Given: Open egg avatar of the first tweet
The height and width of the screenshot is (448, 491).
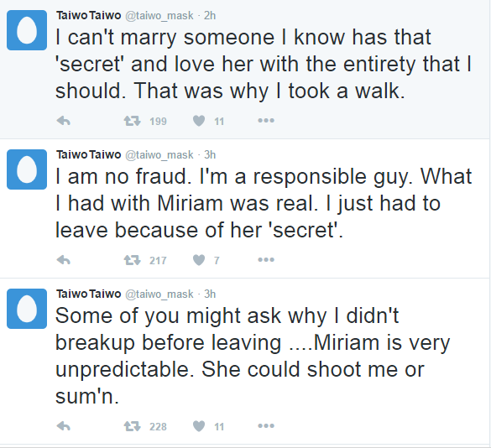Looking at the screenshot, I should 27,30.
